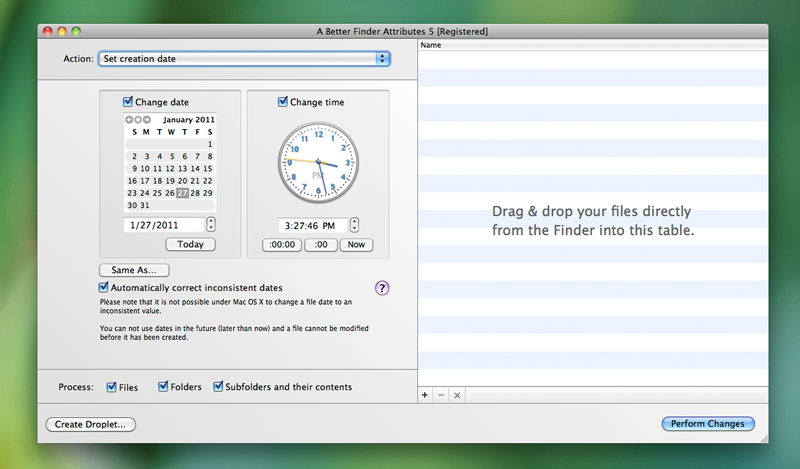Select day 31 in the calendar
The height and width of the screenshot is (469, 800).
point(145,205)
